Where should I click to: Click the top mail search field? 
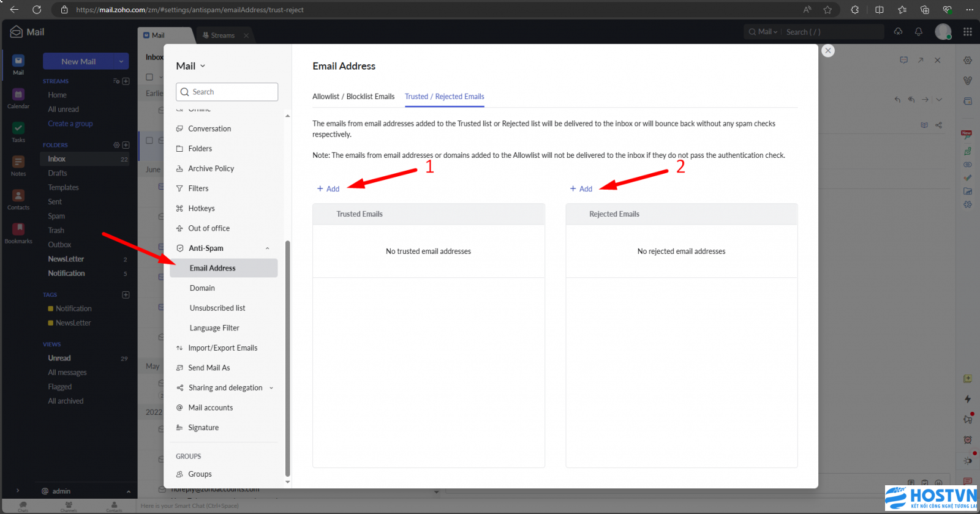click(x=833, y=32)
